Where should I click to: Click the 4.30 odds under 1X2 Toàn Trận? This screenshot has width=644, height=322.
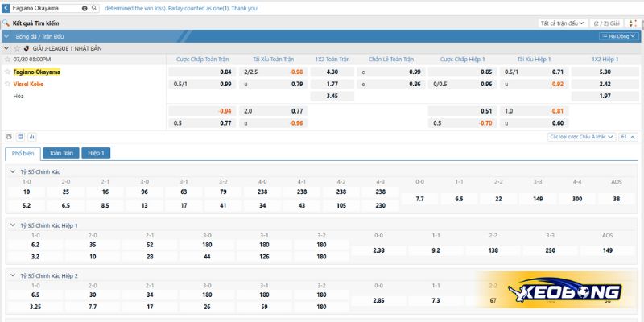point(332,72)
